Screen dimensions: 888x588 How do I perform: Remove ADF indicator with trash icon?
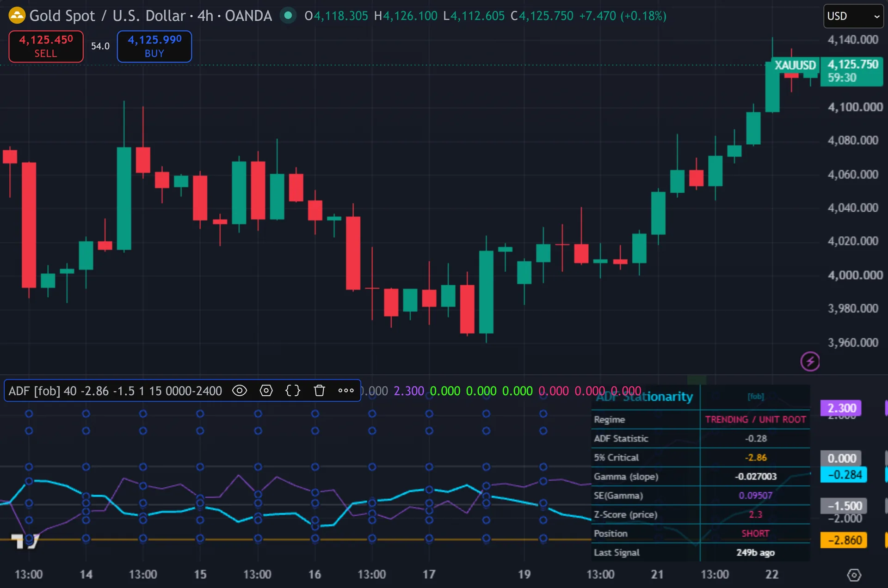(319, 391)
